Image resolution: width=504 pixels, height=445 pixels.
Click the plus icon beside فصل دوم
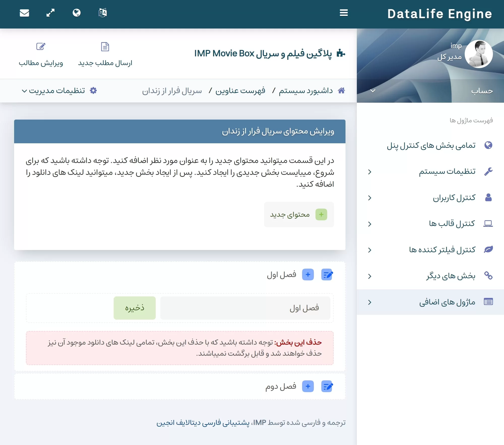(x=308, y=386)
